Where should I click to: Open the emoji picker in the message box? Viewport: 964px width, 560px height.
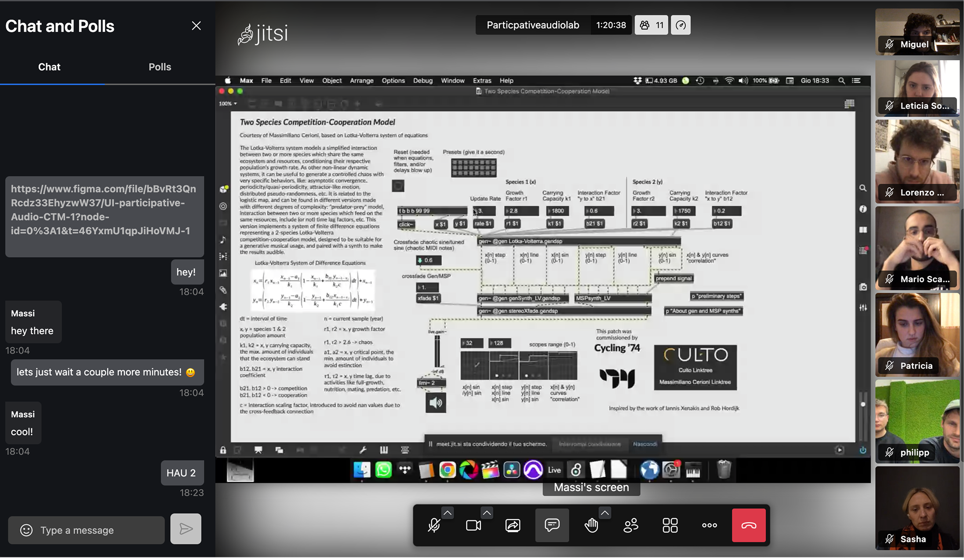click(x=26, y=530)
